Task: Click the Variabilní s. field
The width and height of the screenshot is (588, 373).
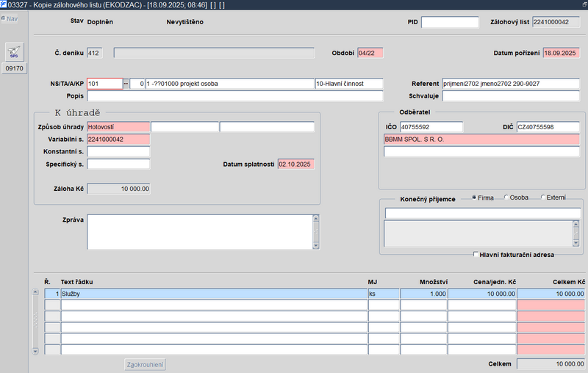Action: 118,140
